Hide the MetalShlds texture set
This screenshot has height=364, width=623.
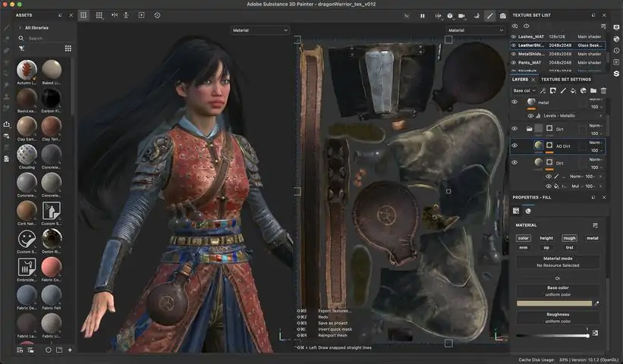tap(513, 54)
